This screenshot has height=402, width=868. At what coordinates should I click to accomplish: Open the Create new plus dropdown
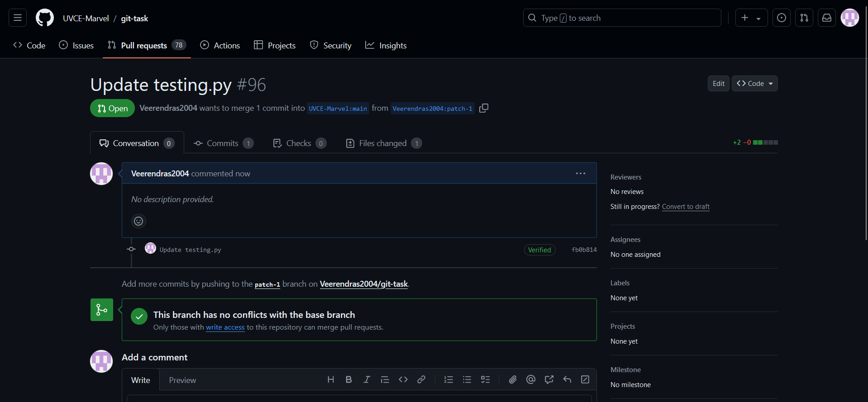pos(752,18)
